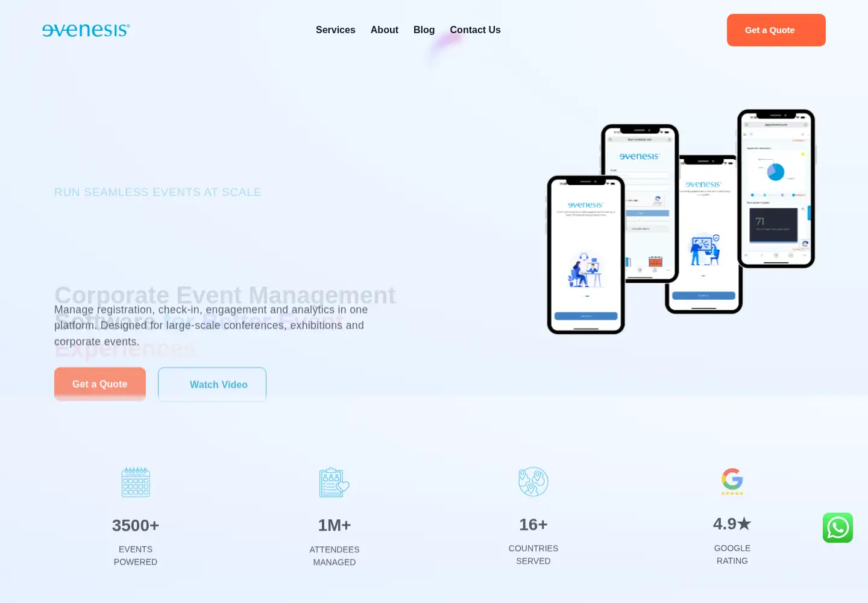The image size is (868, 603).
Task: Click the phone mockups image
Action: [x=681, y=221]
